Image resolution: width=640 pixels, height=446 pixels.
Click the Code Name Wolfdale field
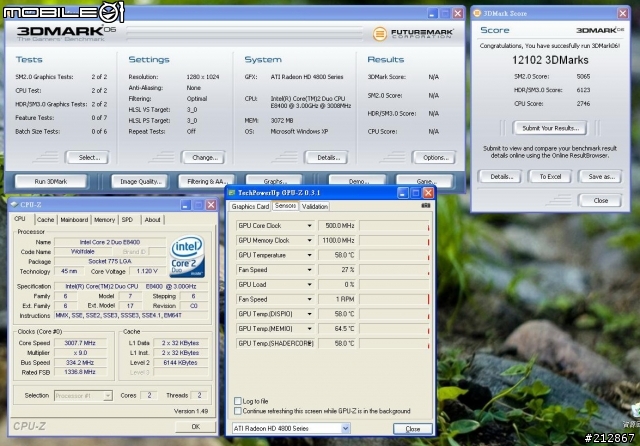(x=83, y=252)
